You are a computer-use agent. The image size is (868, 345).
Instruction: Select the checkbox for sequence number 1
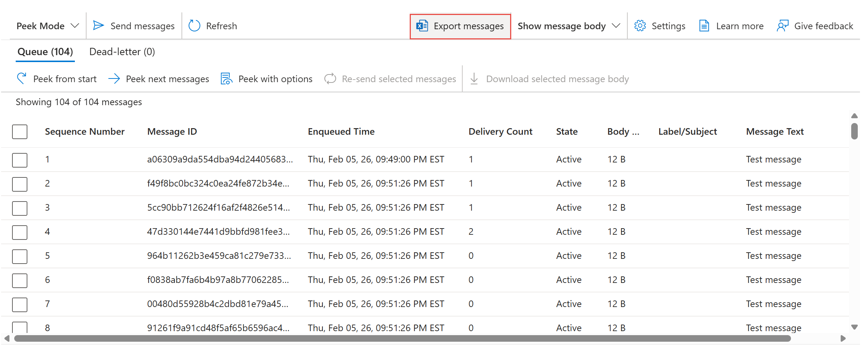pos(20,160)
